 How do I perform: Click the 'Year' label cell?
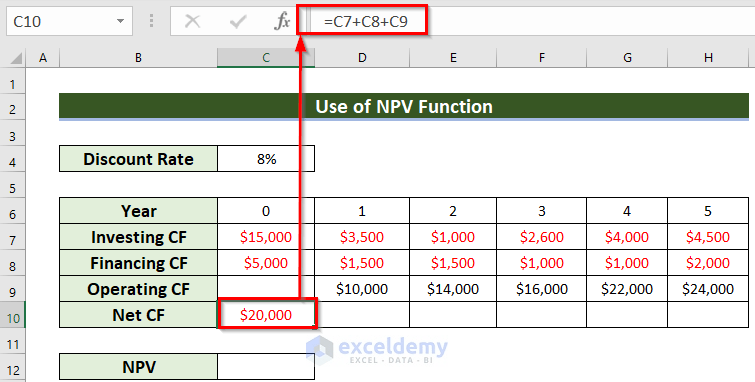[138, 211]
